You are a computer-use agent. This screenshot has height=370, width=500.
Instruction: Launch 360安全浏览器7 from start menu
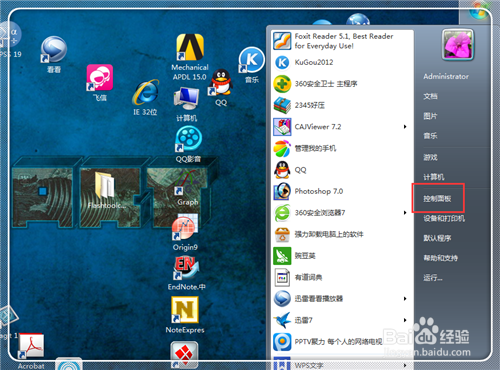(342, 213)
